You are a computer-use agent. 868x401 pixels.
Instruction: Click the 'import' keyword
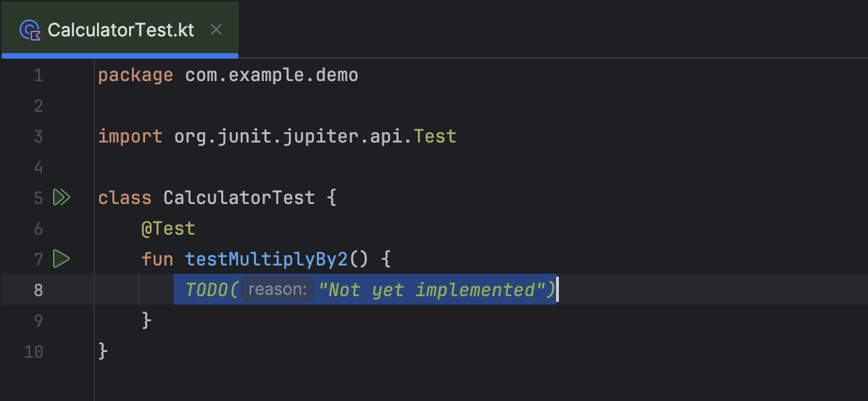pyautogui.click(x=130, y=136)
